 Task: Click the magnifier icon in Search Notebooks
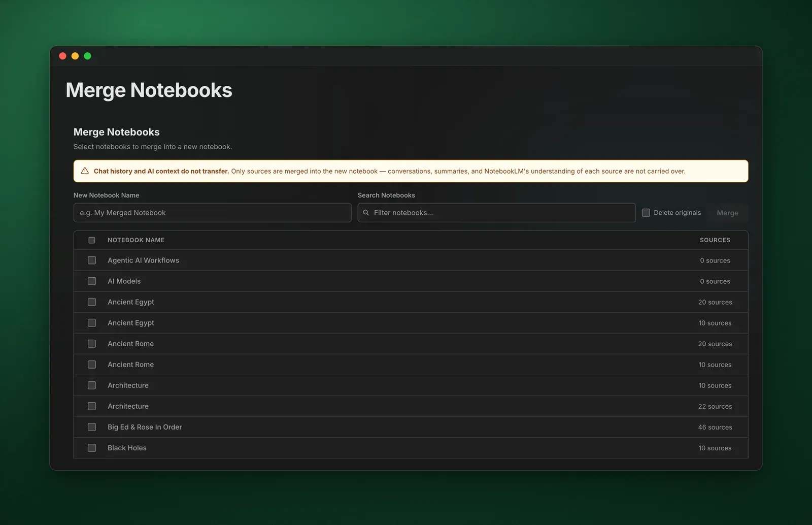tap(366, 213)
